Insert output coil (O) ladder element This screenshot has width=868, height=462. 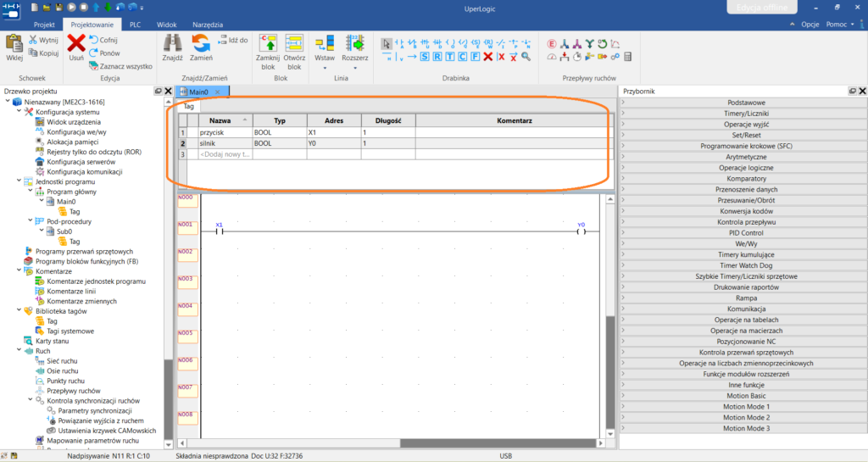(x=450, y=43)
